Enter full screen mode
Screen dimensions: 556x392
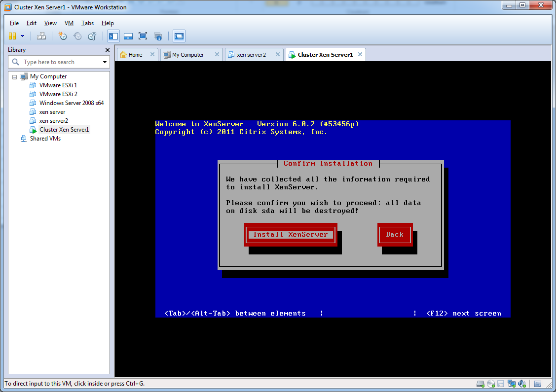pyautogui.click(x=143, y=36)
